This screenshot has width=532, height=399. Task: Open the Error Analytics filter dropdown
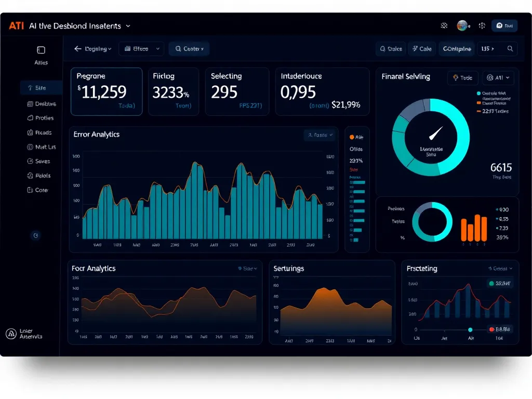(x=320, y=135)
